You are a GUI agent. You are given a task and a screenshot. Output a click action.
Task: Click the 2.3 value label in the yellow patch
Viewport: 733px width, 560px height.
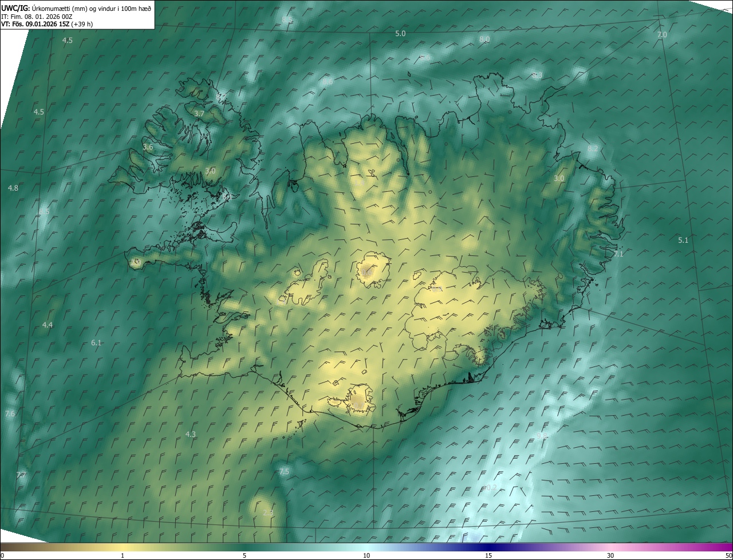(268, 513)
